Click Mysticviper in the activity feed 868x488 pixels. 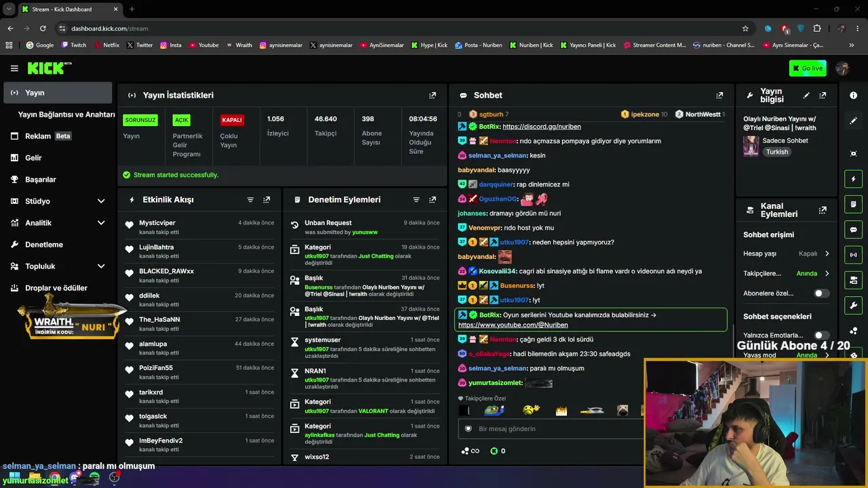[157, 223]
